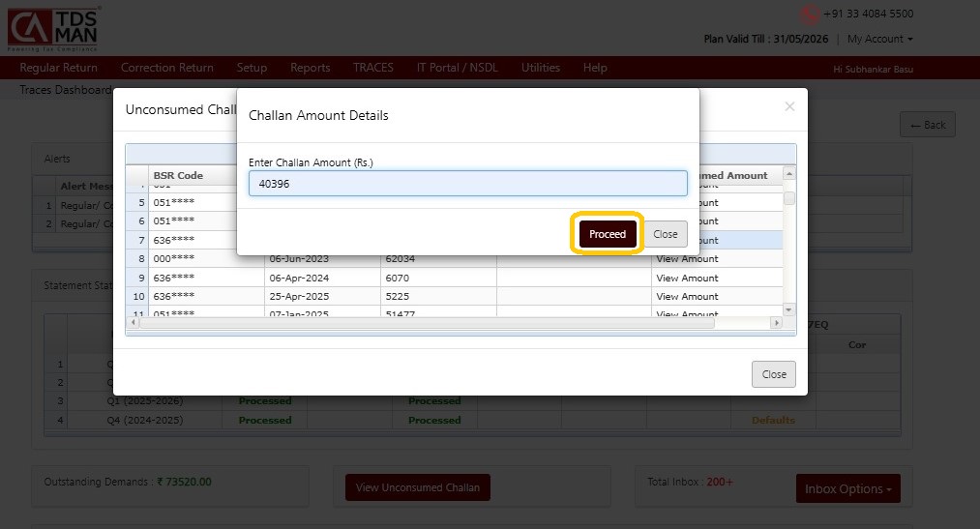
Task: Open the TRACES menu
Action: point(372,68)
